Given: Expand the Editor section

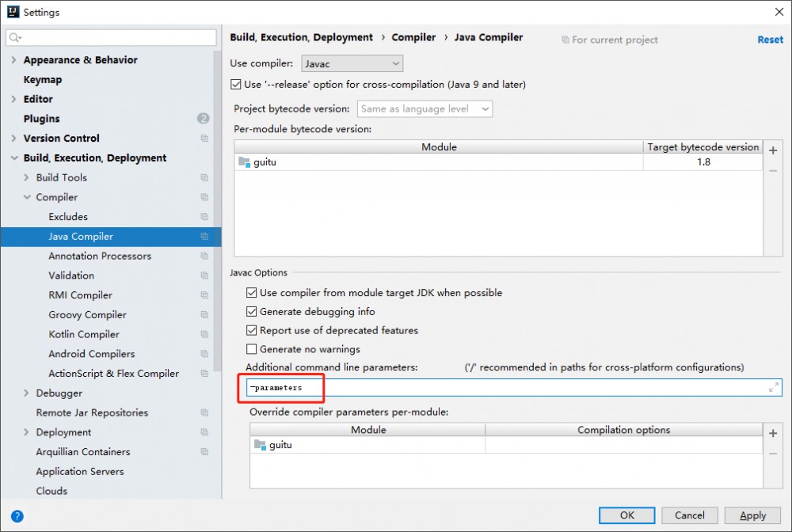Looking at the screenshot, I should tap(13, 99).
